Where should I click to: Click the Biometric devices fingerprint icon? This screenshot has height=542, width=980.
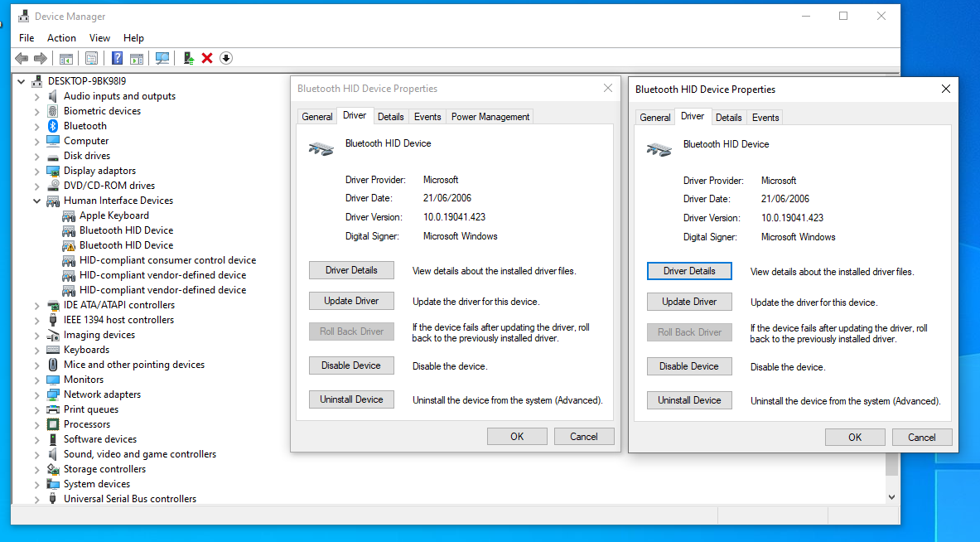(53, 111)
